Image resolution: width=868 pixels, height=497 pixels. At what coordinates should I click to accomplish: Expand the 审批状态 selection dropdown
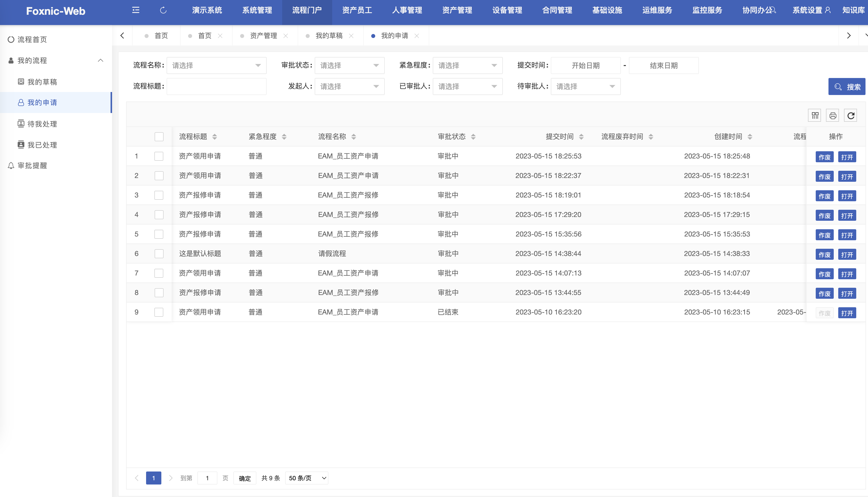point(349,65)
